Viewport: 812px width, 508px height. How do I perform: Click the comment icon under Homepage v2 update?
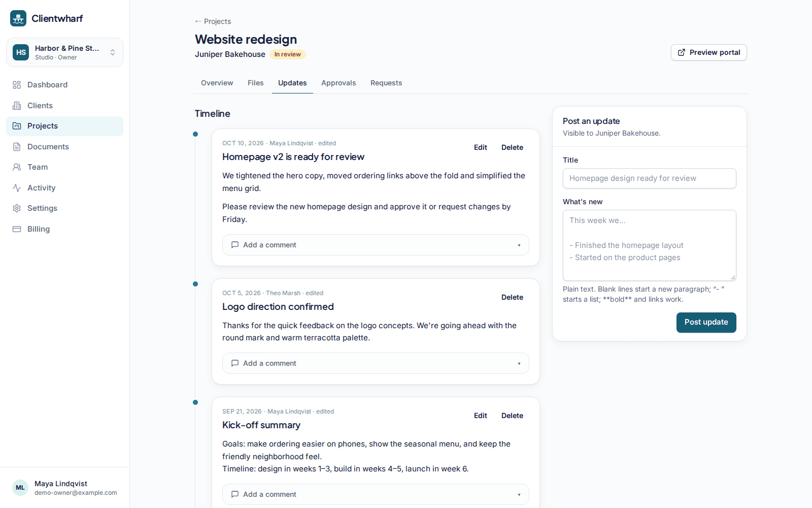[235, 245]
